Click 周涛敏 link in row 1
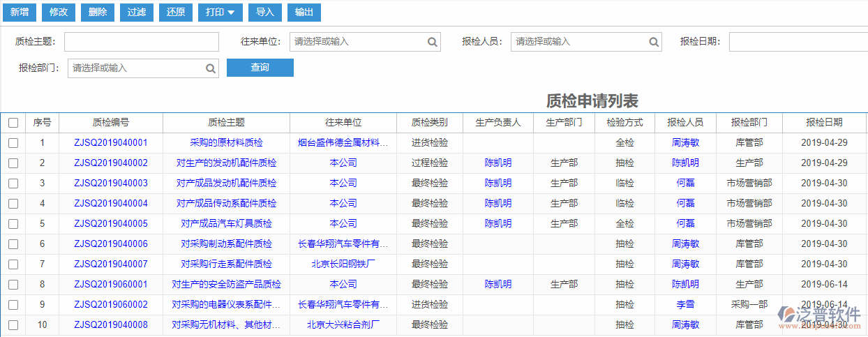The image size is (868, 337). click(685, 143)
